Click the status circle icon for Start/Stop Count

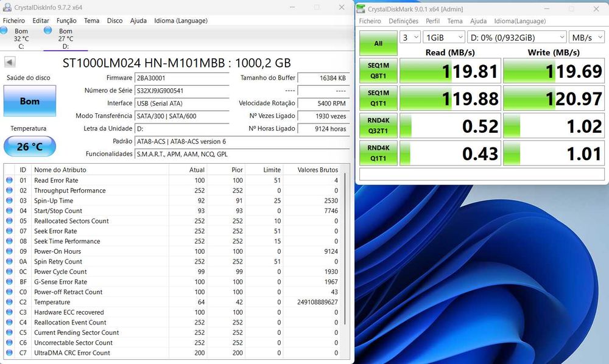9,211
